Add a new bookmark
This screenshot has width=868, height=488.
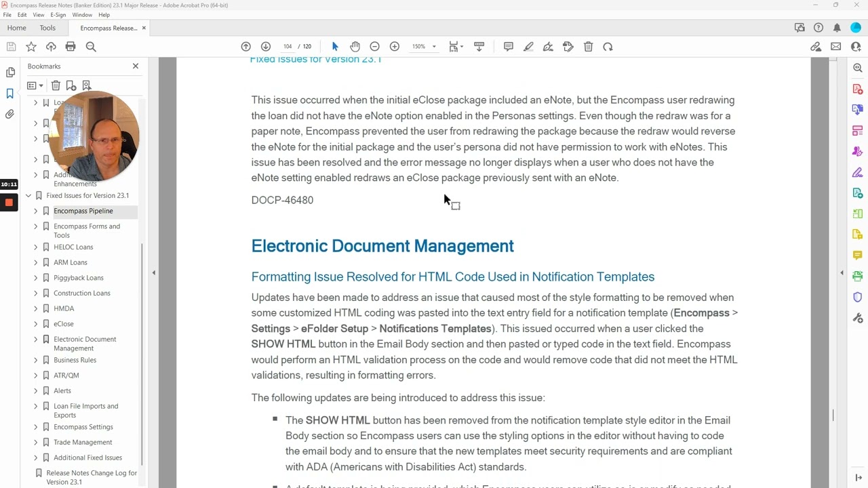tap(71, 85)
